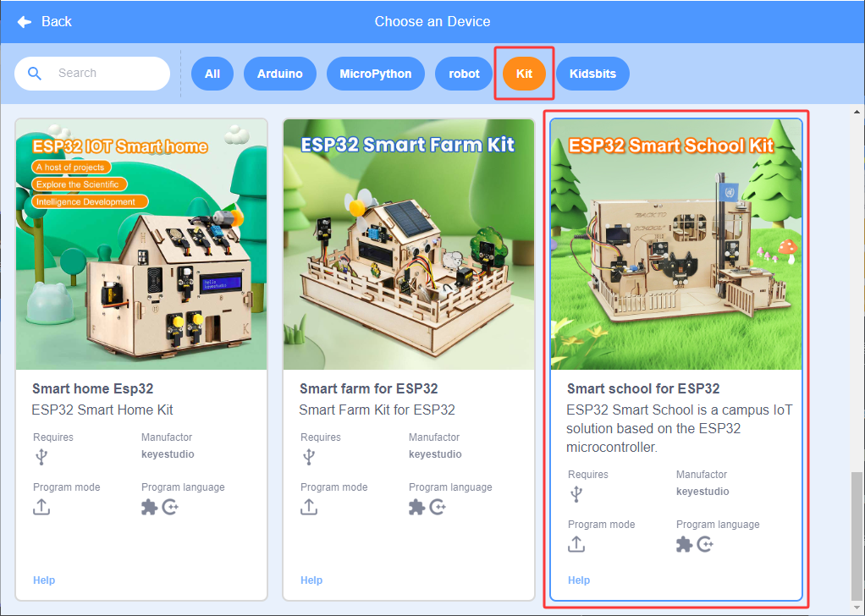865x616 pixels.
Task: Open the ESP32 Smart School Kit image
Action: 676,245
